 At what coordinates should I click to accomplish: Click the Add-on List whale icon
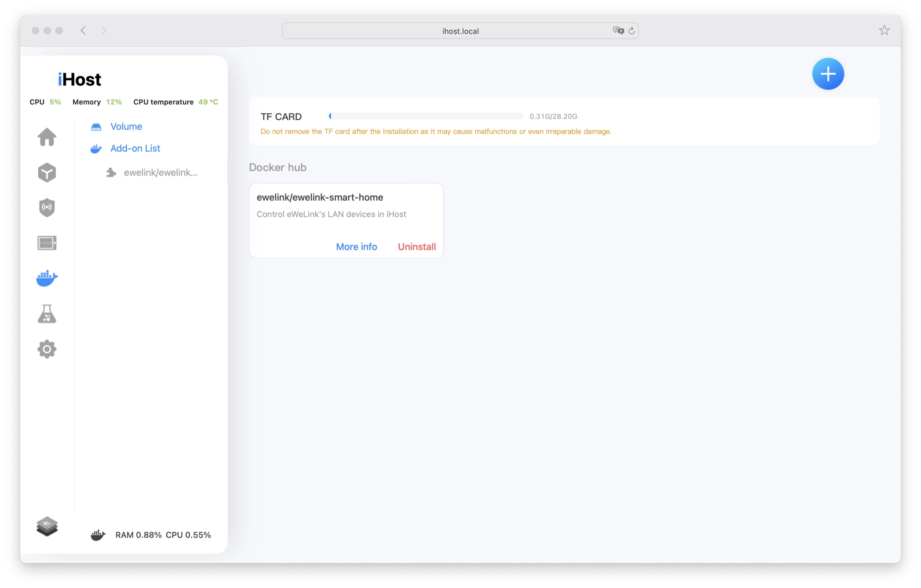point(96,149)
